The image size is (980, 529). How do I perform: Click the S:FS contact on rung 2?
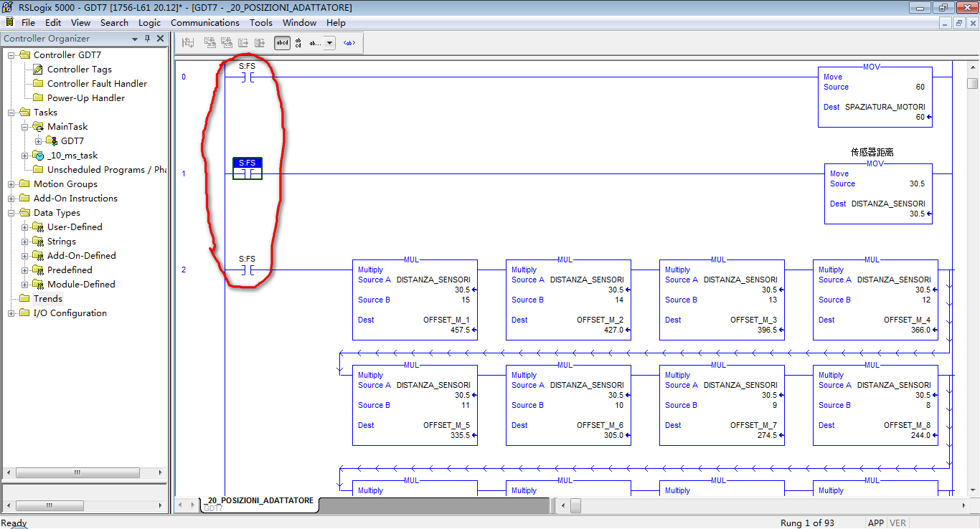click(x=247, y=270)
